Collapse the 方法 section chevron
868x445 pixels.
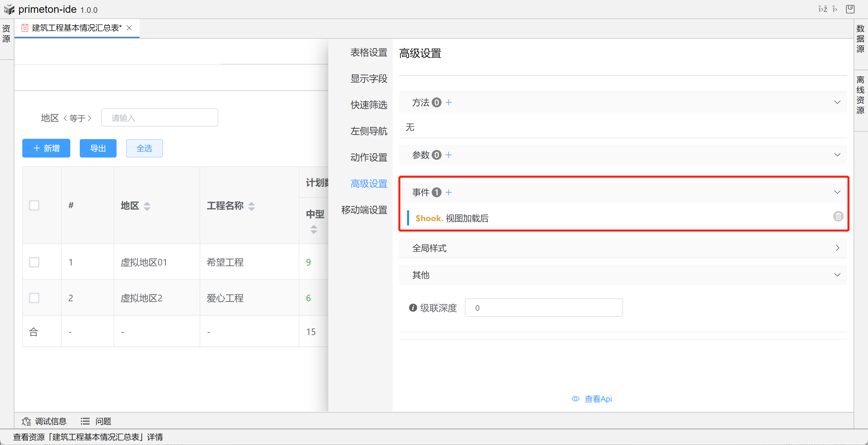(837, 102)
